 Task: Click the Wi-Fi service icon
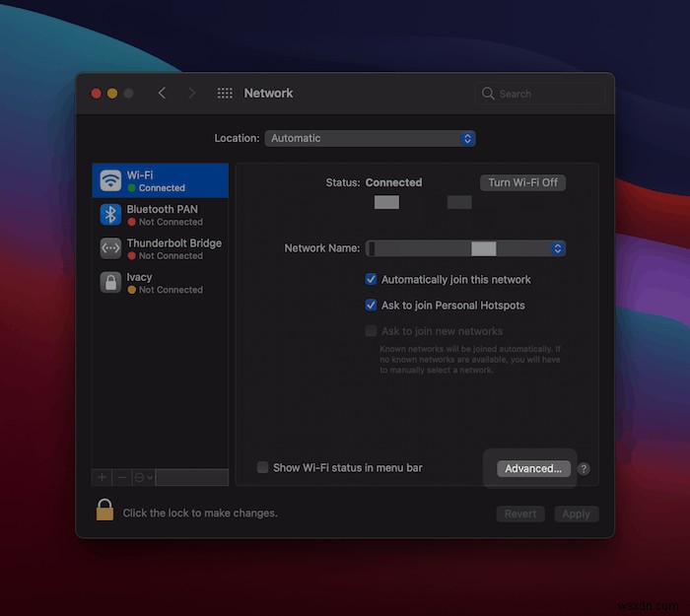click(x=110, y=180)
